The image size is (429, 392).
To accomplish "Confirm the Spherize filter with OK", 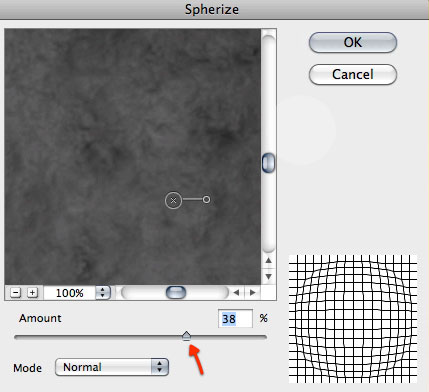I will pyautogui.click(x=353, y=42).
